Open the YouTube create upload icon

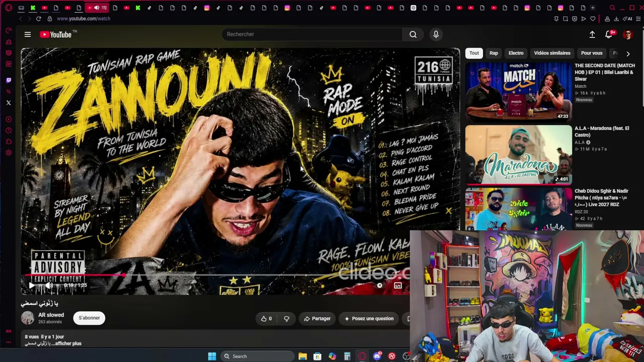592,34
